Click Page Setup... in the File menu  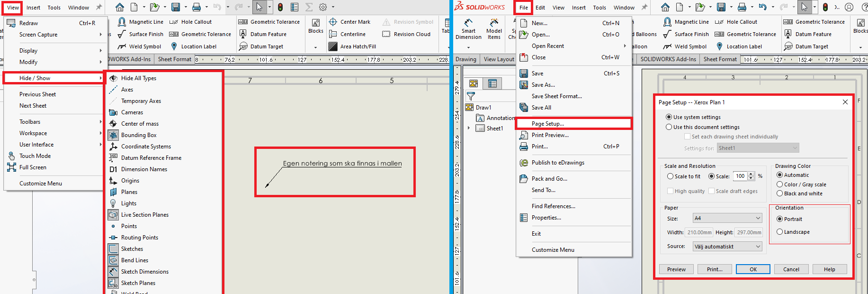click(547, 124)
